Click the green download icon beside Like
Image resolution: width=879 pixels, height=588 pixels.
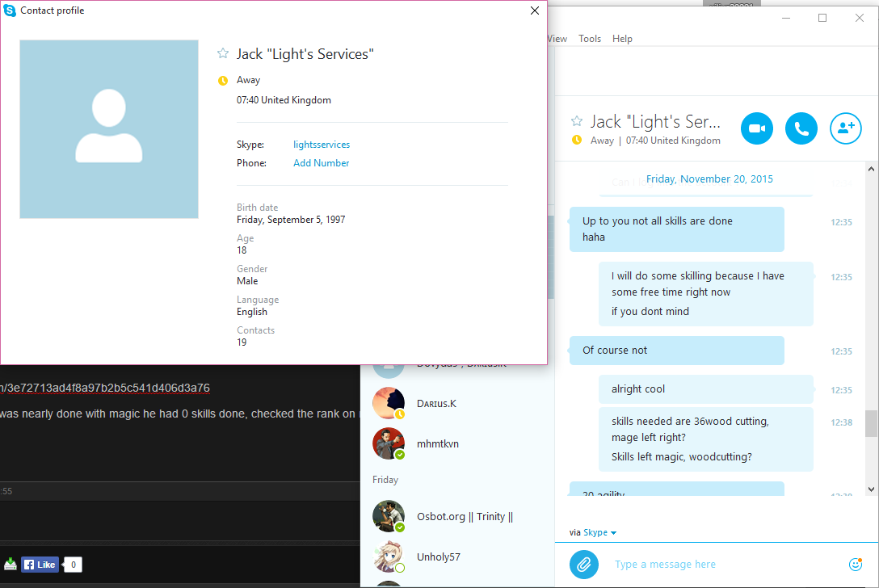(10, 564)
